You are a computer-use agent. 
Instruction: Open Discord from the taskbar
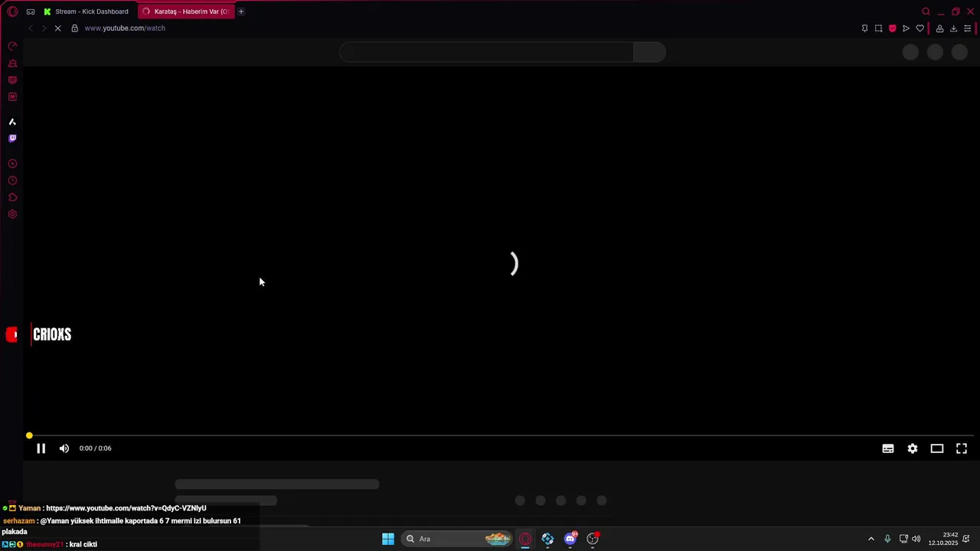tap(570, 539)
